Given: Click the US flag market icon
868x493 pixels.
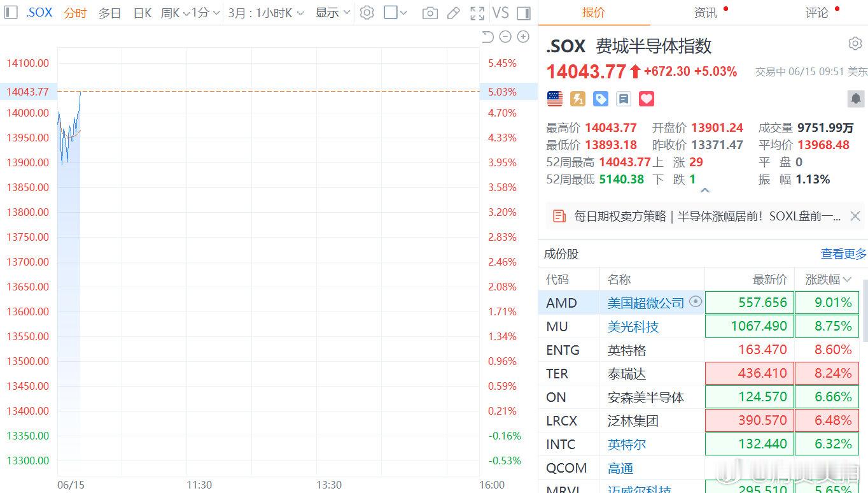Looking at the screenshot, I should (x=555, y=99).
